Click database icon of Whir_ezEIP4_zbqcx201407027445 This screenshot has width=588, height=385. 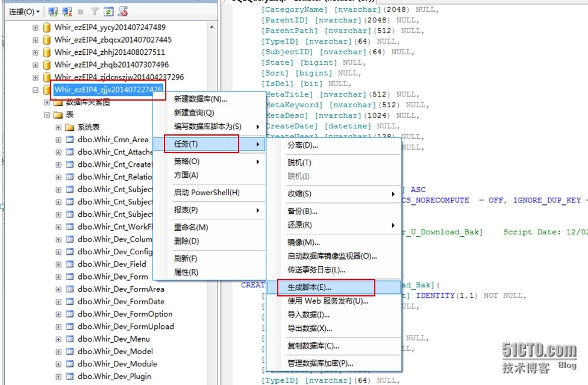pyautogui.click(x=46, y=40)
